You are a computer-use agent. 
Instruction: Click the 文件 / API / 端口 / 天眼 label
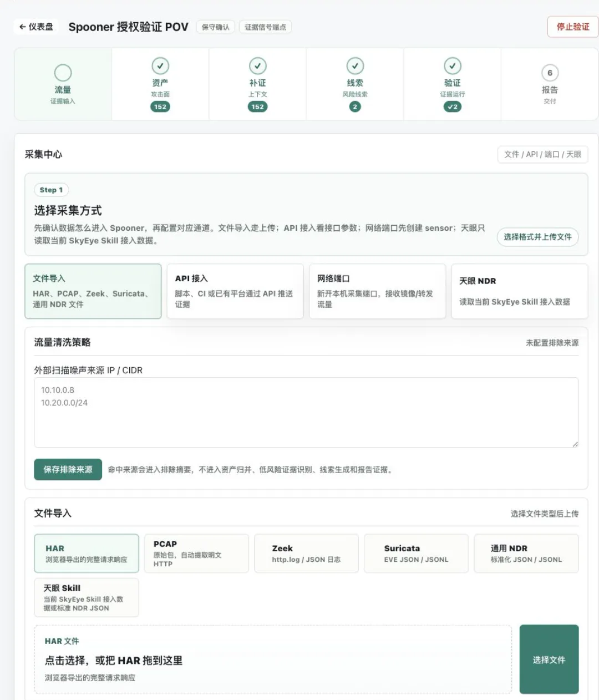point(542,154)
